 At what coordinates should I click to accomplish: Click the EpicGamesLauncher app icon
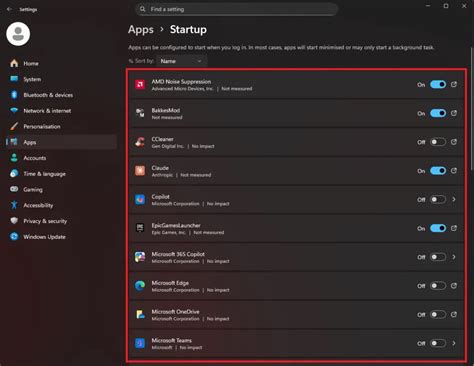(x=140, y=228)
